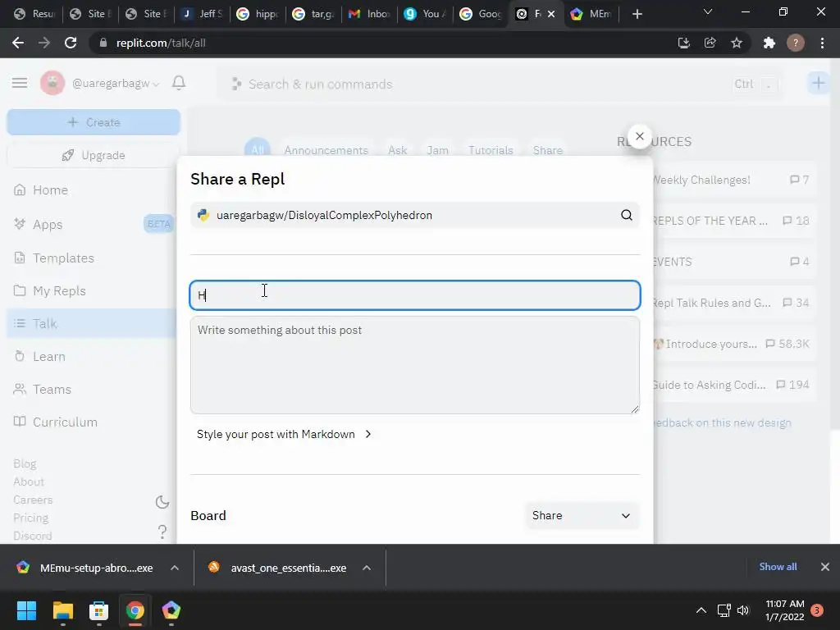
Task: Select the Announcements filter tab
Action: tap(326, 150)
